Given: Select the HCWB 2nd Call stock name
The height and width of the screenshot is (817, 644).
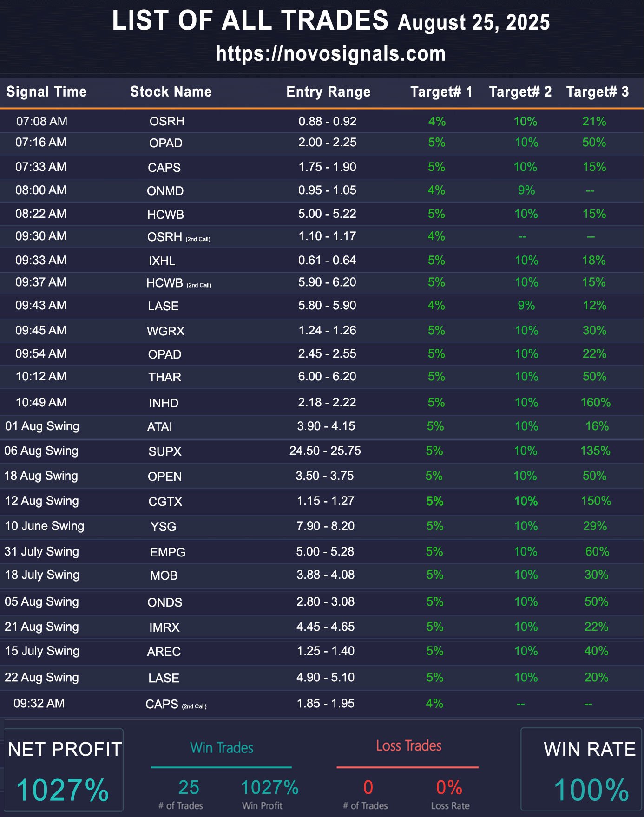Looking at the screenshot, I should (178, 283).
